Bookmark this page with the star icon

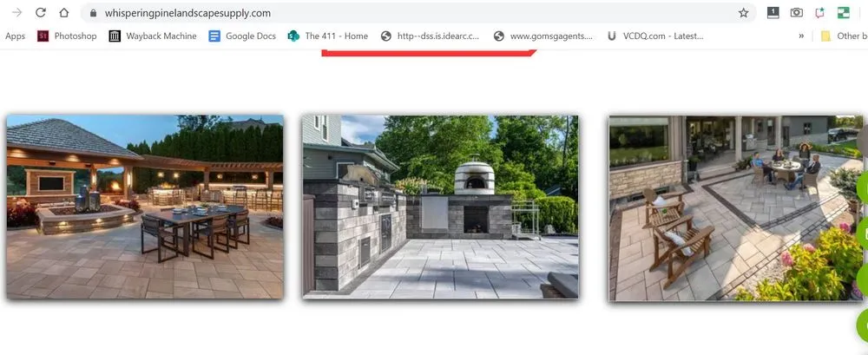click(x=743, y=13)
